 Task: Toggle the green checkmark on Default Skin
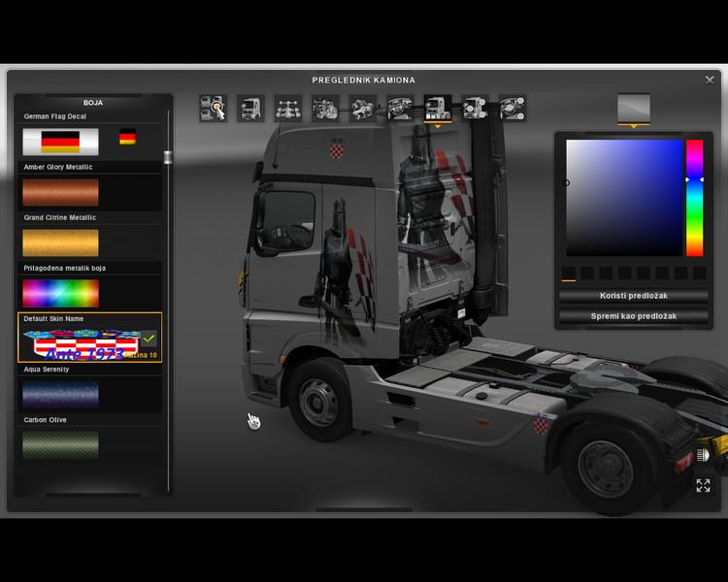point(149,339)
